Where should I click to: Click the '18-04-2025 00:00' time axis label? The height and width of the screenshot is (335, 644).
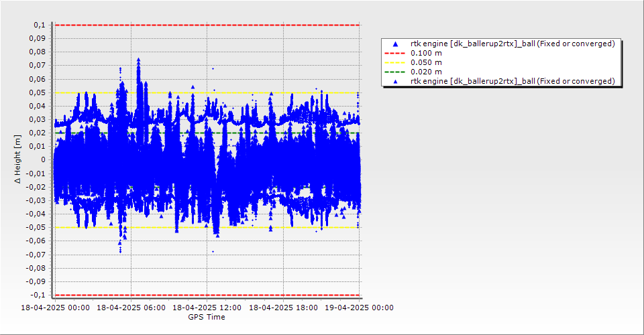(56, 308)
